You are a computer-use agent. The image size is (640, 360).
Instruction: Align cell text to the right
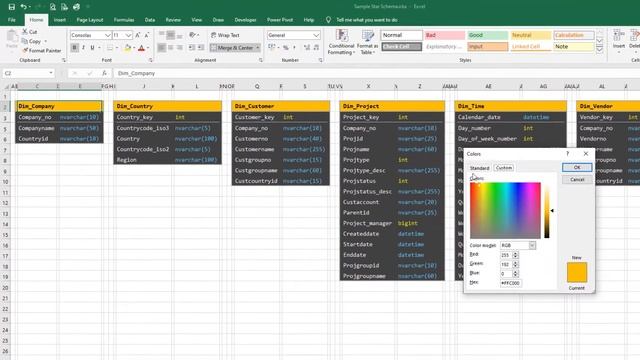point(180,48)
